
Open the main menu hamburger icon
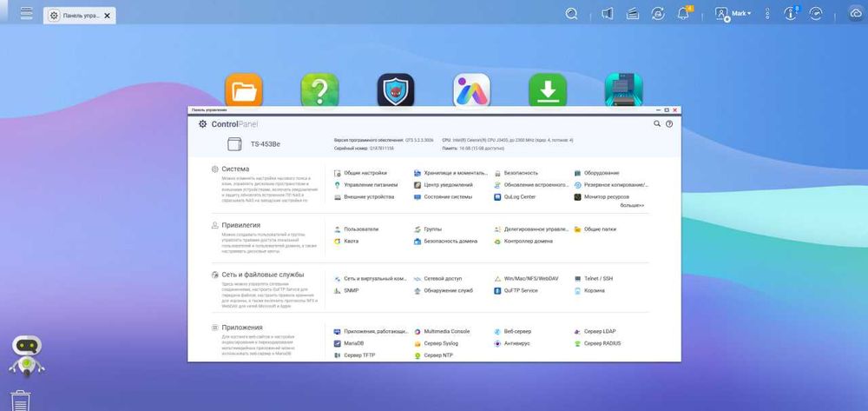coord(26,13)
